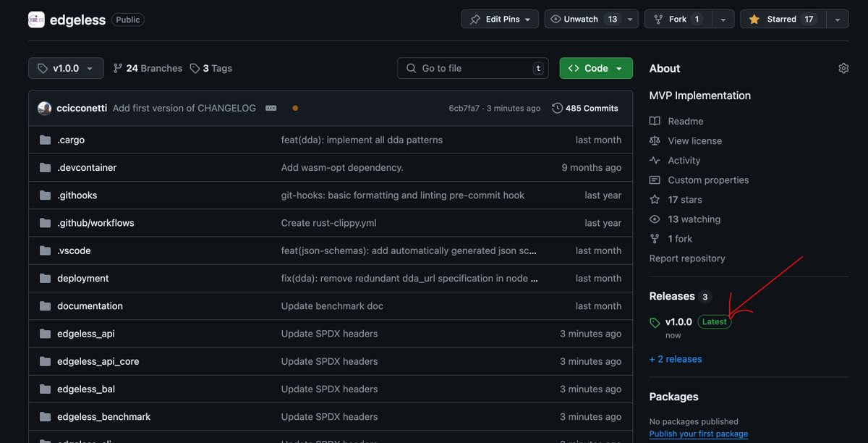This screenshot has height=443, width=868.
Task: Open the 485 Commits history
Action: [585, 108]
